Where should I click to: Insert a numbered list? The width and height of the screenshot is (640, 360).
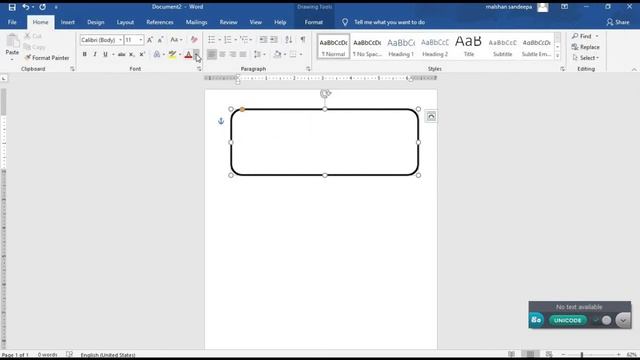(x=228, y=40)
